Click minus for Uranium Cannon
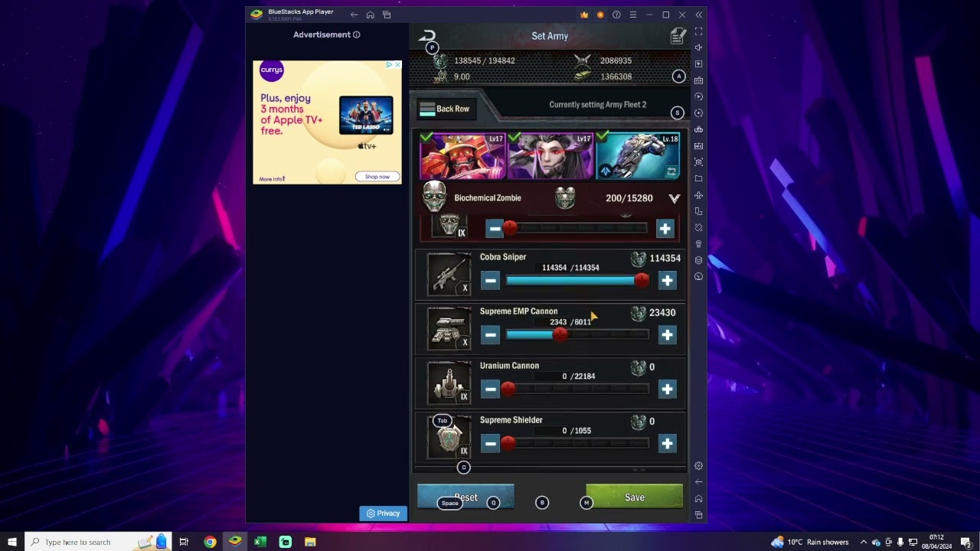 [x=491, y=390]
